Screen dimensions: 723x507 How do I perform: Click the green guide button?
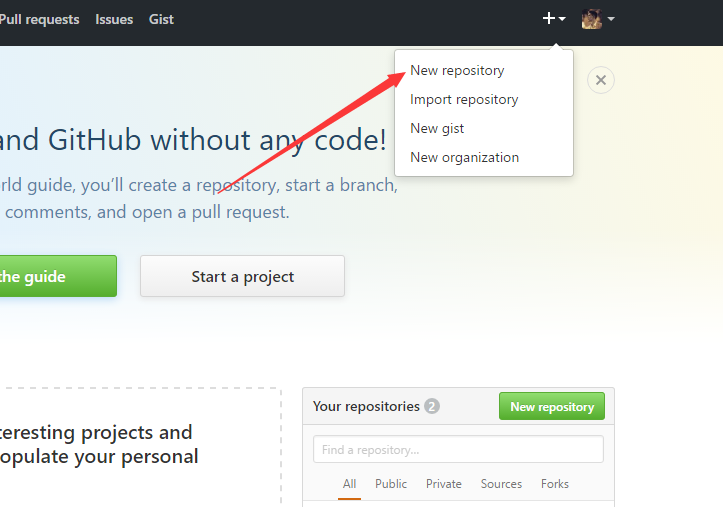coord(58,276)
